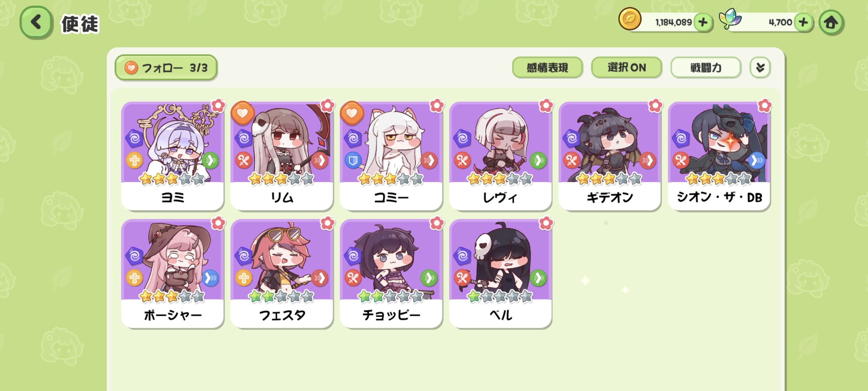Tap the star rating on ベル card

500,296
